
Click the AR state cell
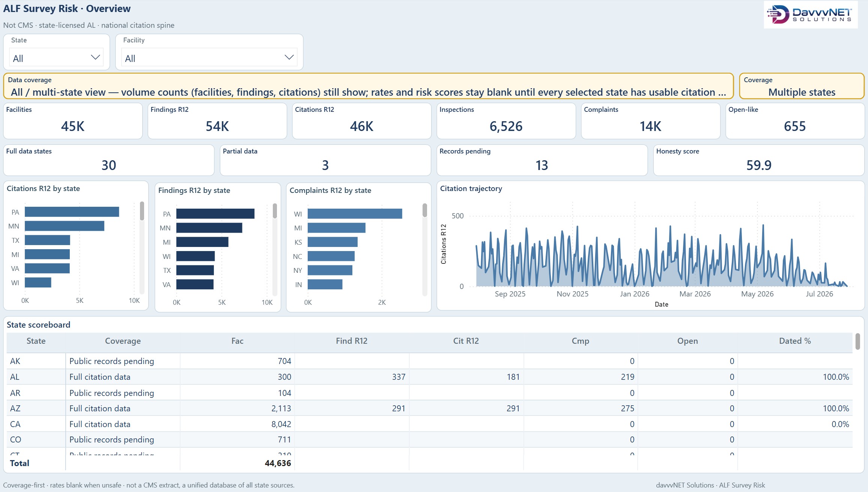[36, 393]
